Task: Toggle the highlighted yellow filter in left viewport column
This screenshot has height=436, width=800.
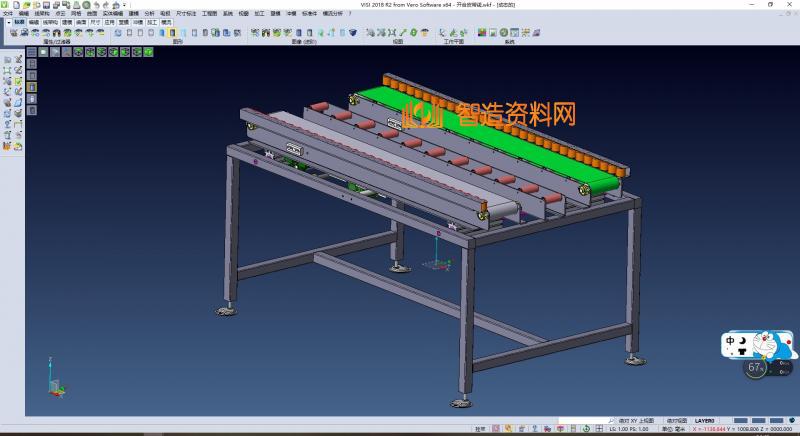Action: click(x=32, y=87)
